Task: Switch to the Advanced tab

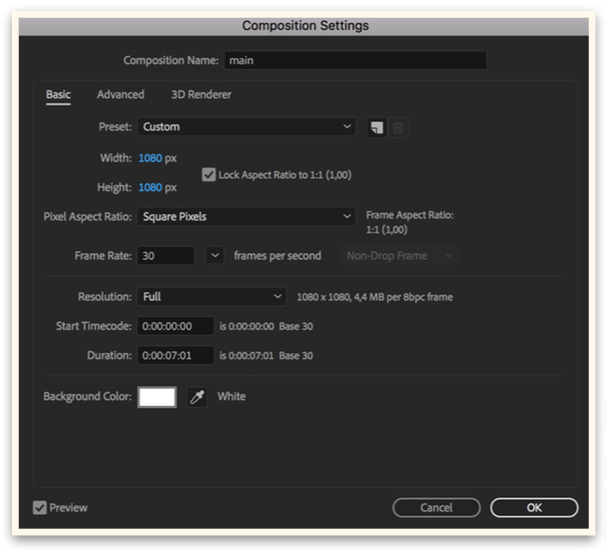Action: tap(121, 94)
